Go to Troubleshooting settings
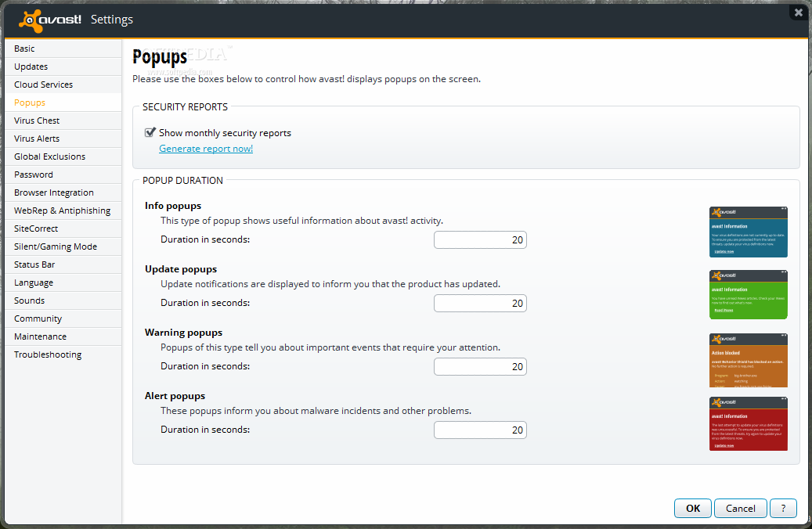812x529 pixels. pos(63,354)
